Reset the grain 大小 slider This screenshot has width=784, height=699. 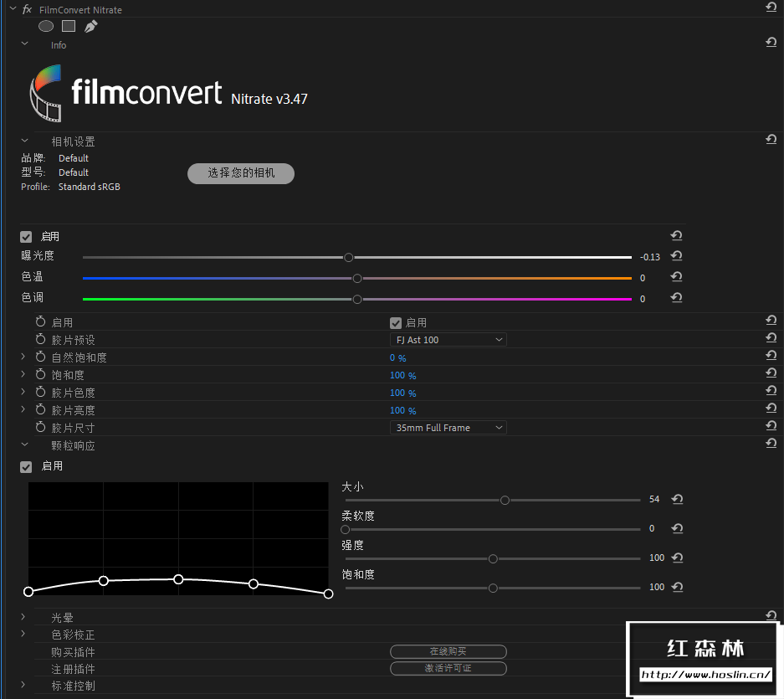678,500
